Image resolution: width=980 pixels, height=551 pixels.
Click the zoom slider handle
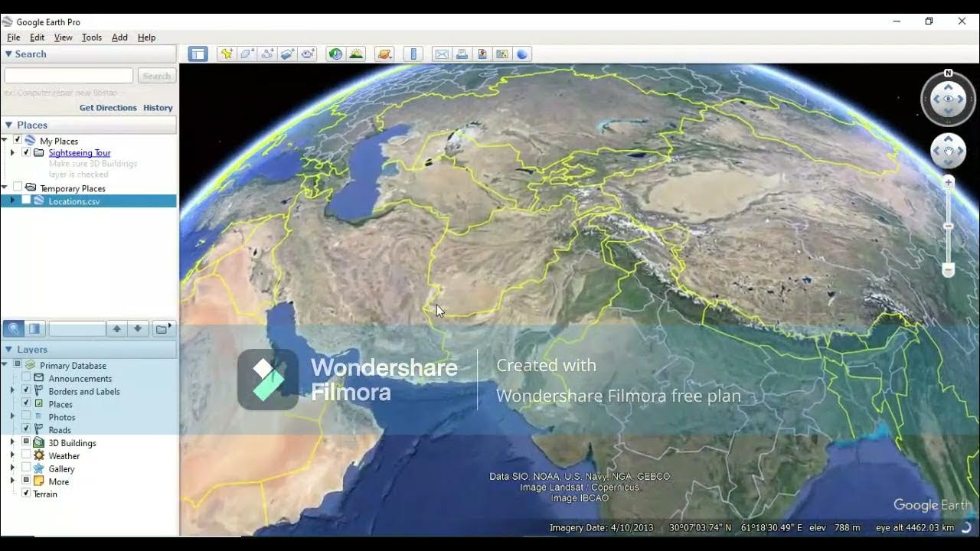point(949,227)
